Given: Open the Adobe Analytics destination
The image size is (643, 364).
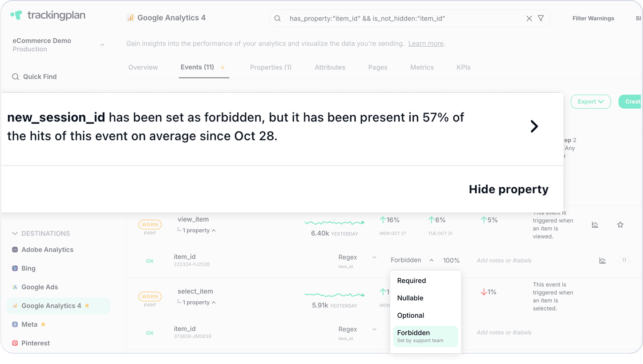Looking at the screenshot, I should pos(47,250).
